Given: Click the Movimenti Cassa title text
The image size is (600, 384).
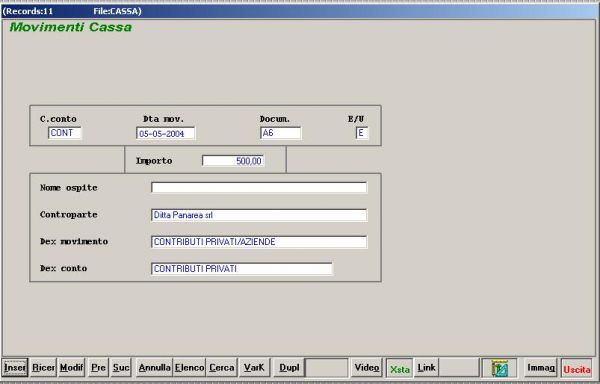Looking at the screenshot, I should coord(71,27).
